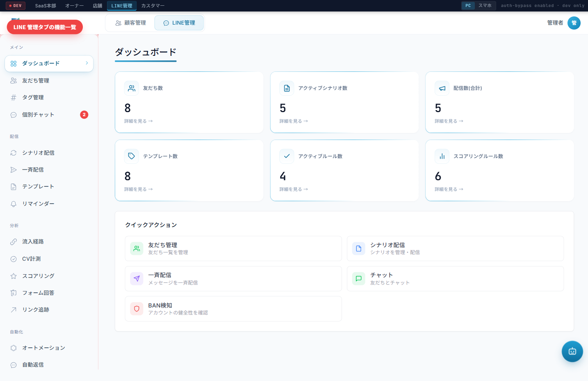Open the SaaS本部 top menu tab
The image size is (588, 381).
click(46, 6)
